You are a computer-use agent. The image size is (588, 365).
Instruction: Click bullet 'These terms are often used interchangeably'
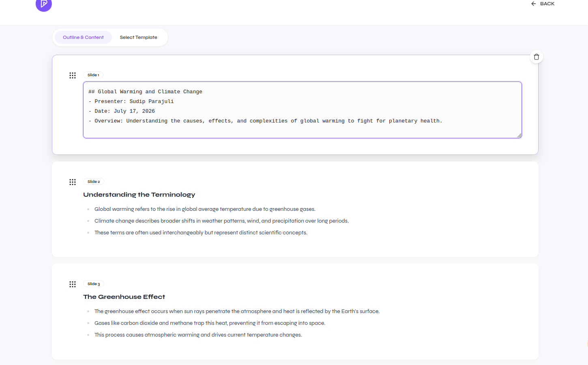201,233
